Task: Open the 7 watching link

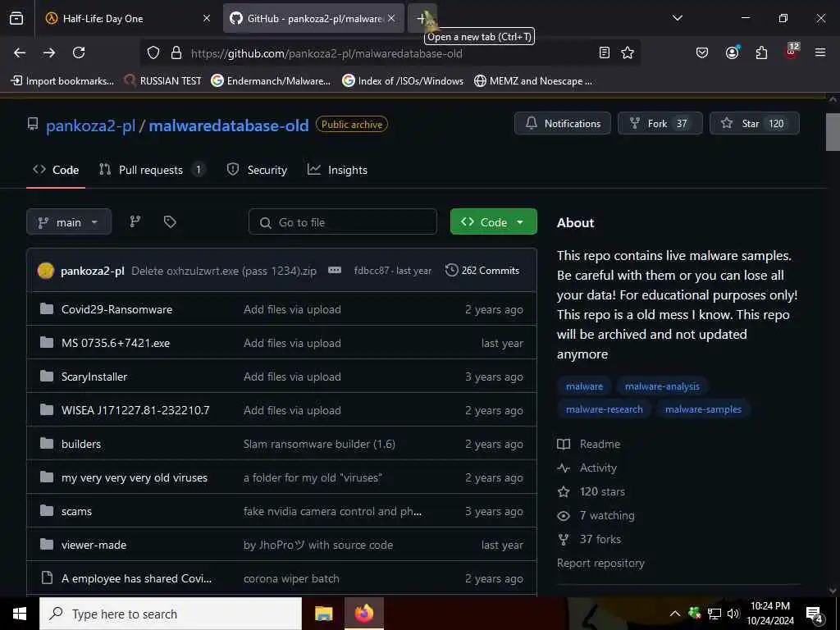Action: (x=596, y=515)
